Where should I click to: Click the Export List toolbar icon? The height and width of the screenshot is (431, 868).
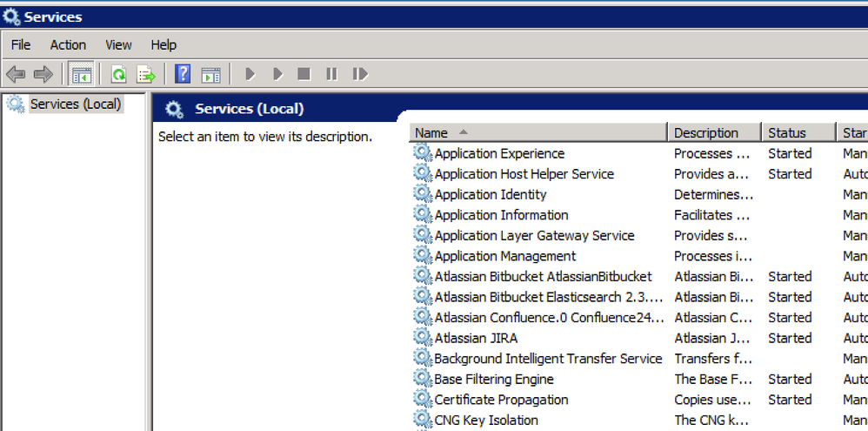pos(146,74)
